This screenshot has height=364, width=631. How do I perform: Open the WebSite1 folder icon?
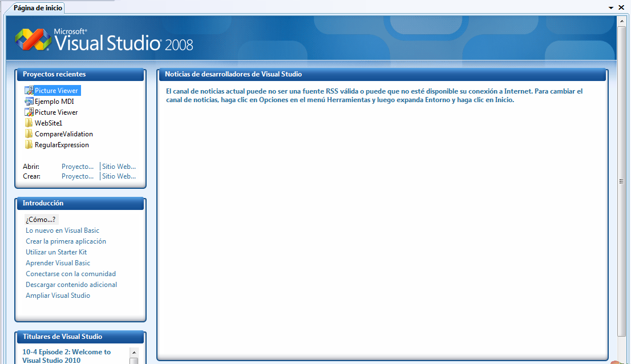[x=27, y=123]
